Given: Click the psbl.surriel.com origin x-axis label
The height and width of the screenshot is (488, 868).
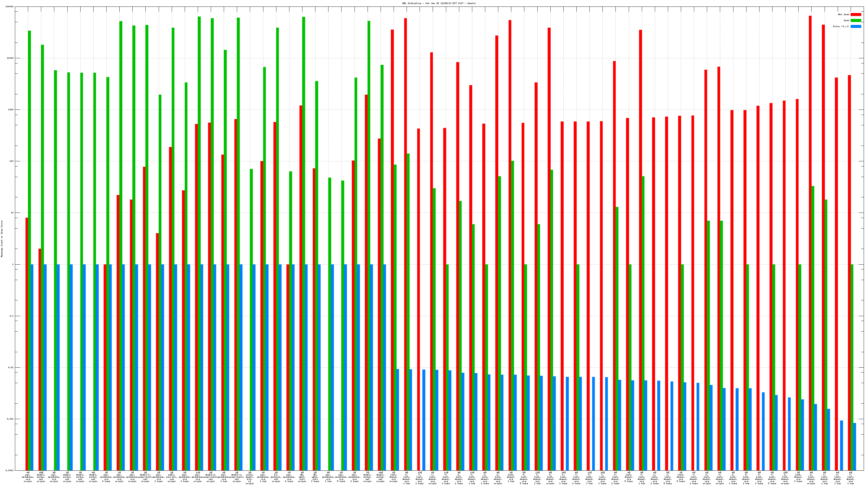Looking at the screenshot, I should click(x=172, y=477).
